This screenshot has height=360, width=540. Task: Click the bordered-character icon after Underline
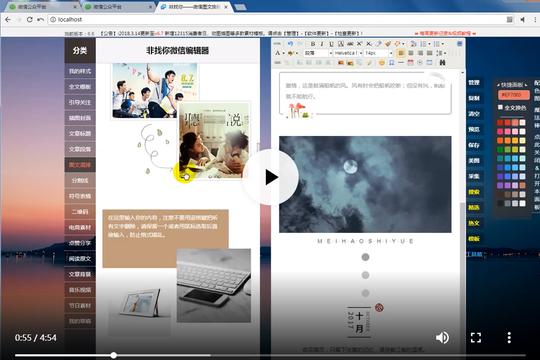click(x=341, y=44)
